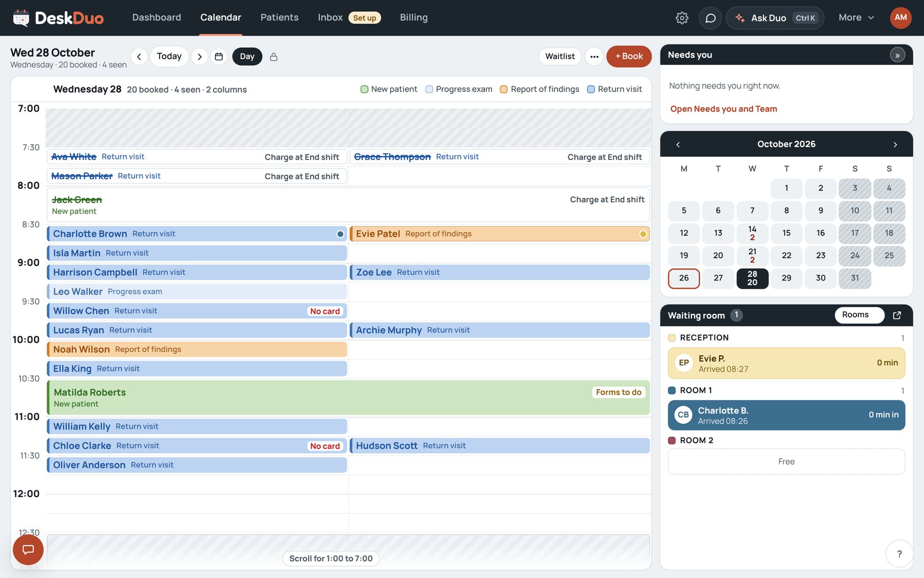Open the help question mark button
This screenshot has height=578, width=924.
pos(899,554)
